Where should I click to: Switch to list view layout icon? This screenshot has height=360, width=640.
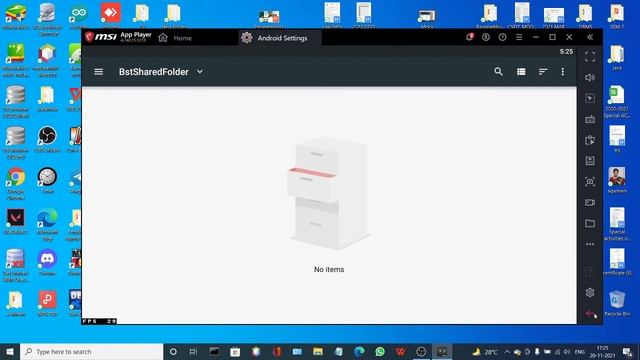(521, 72)
